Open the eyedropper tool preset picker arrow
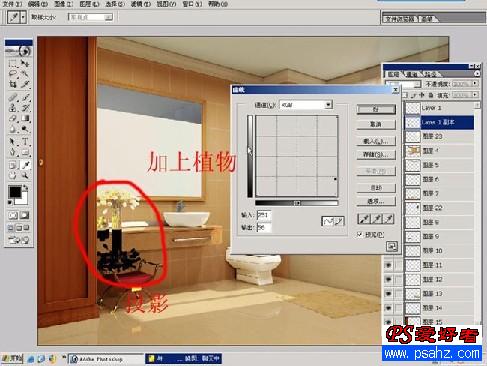487x366 pixels. pos(23,17)
